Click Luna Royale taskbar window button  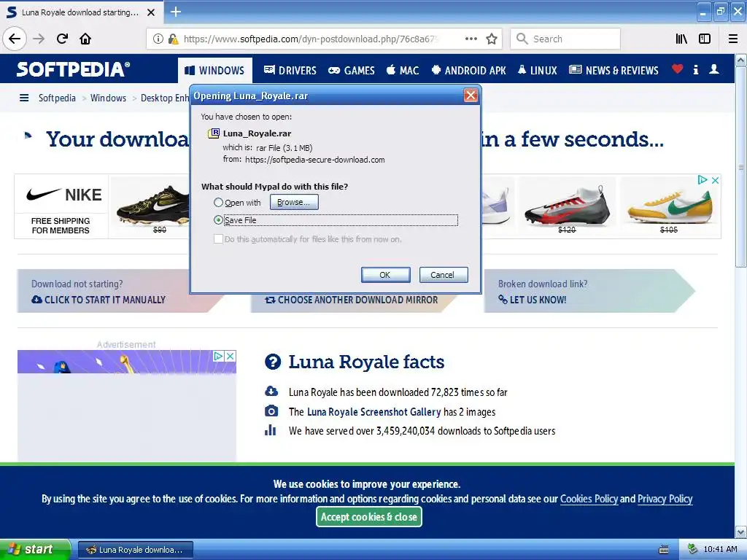click(135, 550)
